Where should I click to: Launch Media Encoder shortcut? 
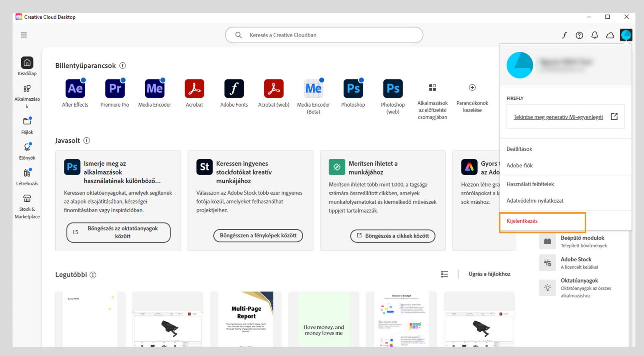point(155,89)
